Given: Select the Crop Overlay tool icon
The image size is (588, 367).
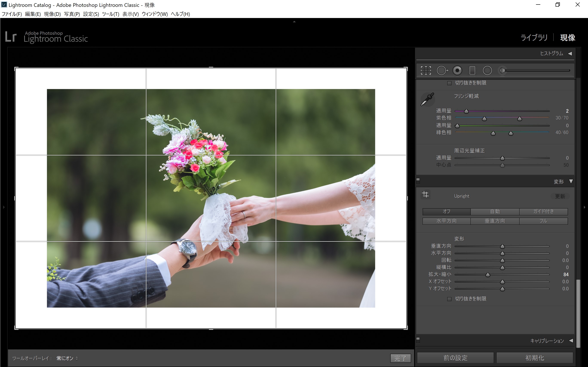Looking at the screenshot, I should [x=426, y=71].
